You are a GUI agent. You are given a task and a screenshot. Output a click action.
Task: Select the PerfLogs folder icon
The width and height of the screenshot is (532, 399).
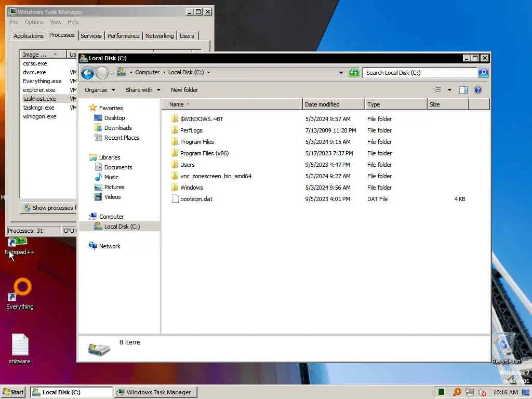tap(175, 130)
